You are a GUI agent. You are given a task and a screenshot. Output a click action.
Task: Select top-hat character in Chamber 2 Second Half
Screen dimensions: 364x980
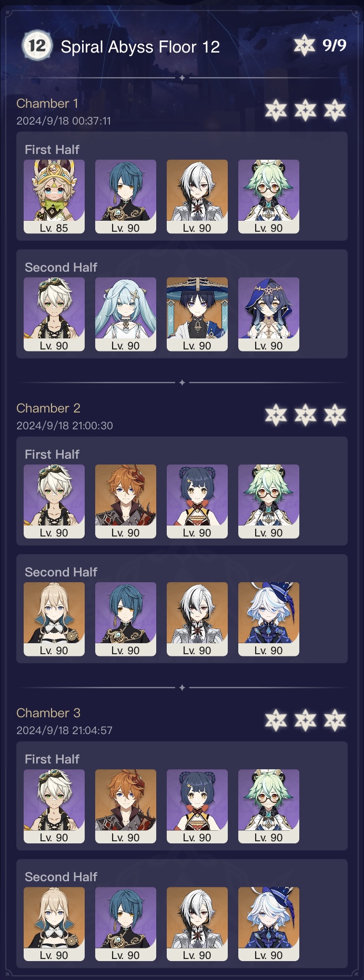tap(269, 619)
